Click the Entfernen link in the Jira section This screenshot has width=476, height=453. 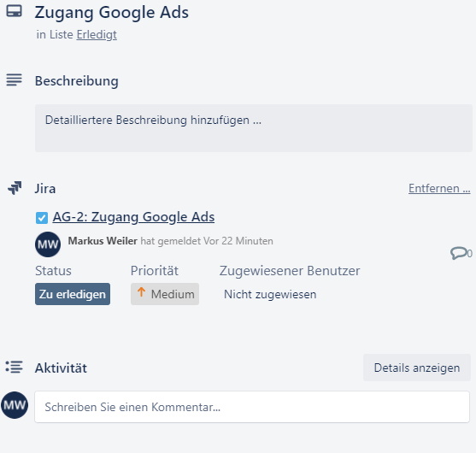click(x=439, y=188)
